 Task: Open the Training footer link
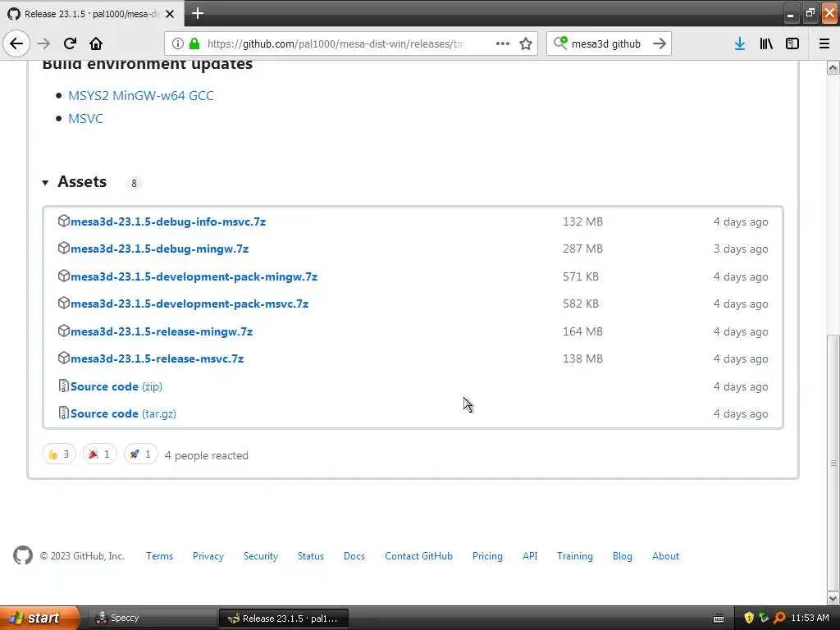pos(575,556)
